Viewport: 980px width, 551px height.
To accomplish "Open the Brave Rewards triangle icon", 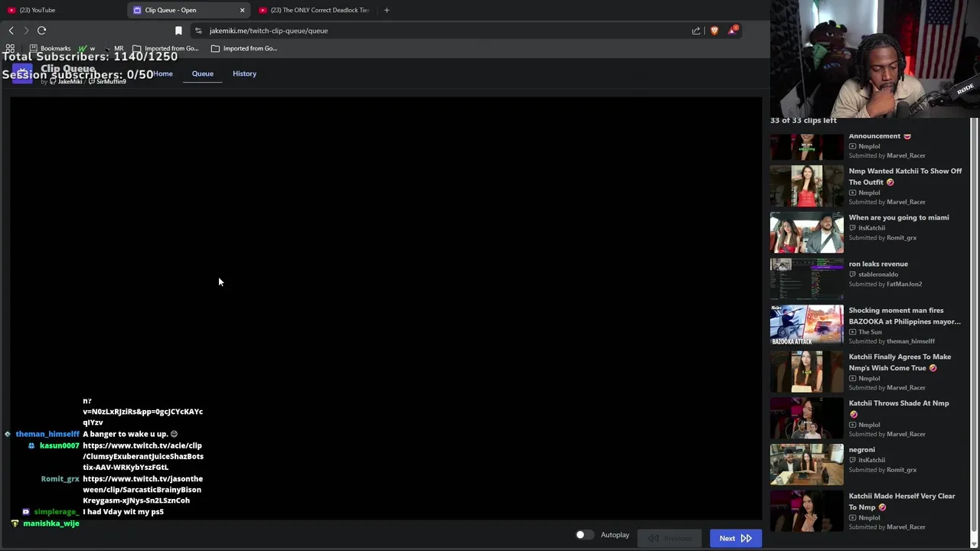I will pos(733,31).
